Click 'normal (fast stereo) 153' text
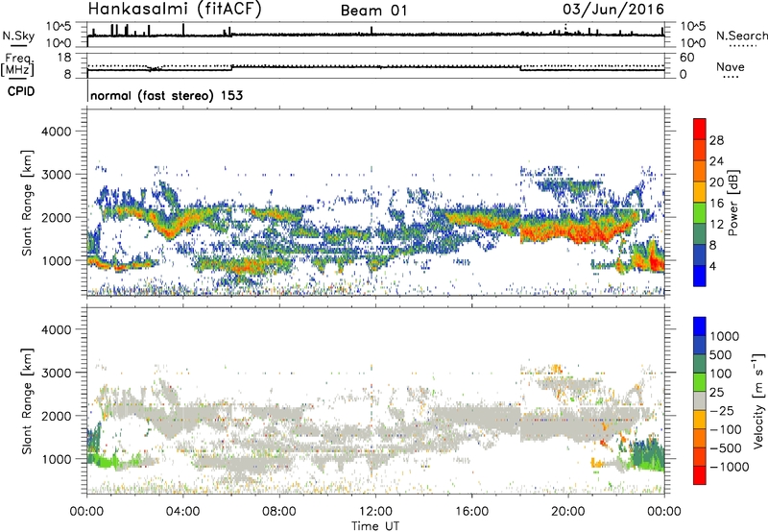This screenshot has height=532, width=768. coord(166,95)
